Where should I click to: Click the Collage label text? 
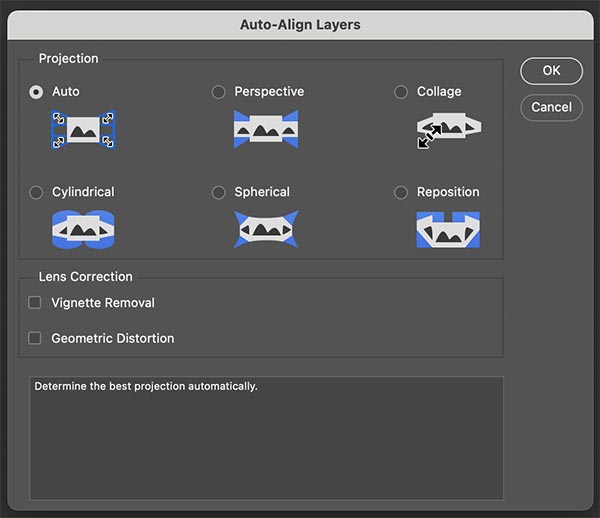439,92
